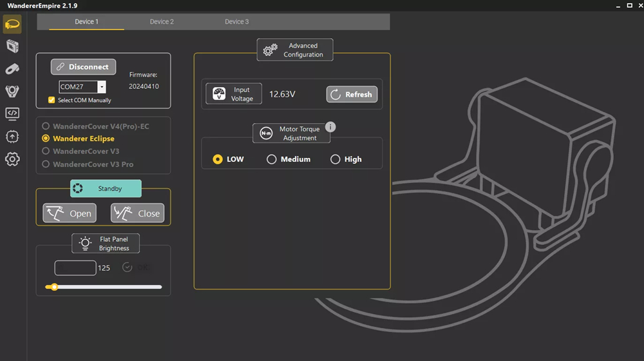This screenshot has width=644, height=361.
Task: Select Medium motor torque
Action: (x=272, y=159)
